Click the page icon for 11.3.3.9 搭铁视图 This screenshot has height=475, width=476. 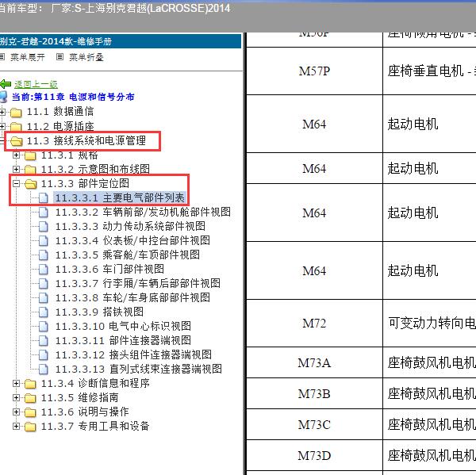tap(44, 312)
